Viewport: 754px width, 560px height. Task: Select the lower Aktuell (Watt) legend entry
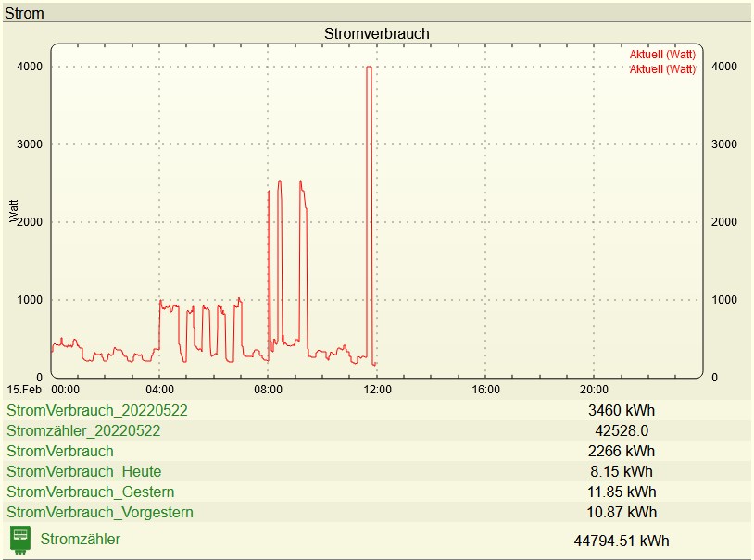[x=661, y=69]
